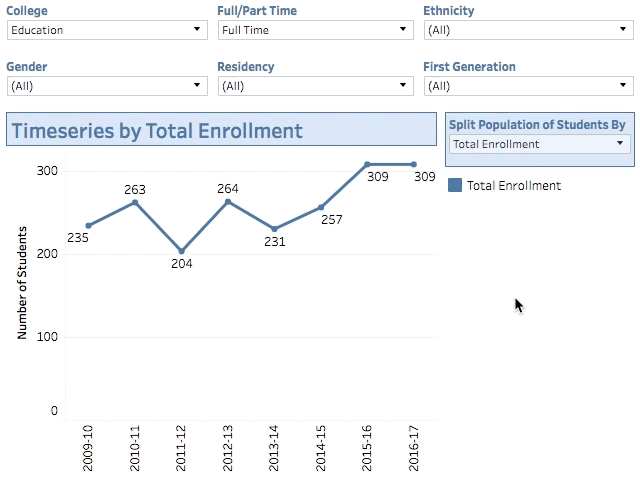Click the Number of Students axis title

pos(22,283)
